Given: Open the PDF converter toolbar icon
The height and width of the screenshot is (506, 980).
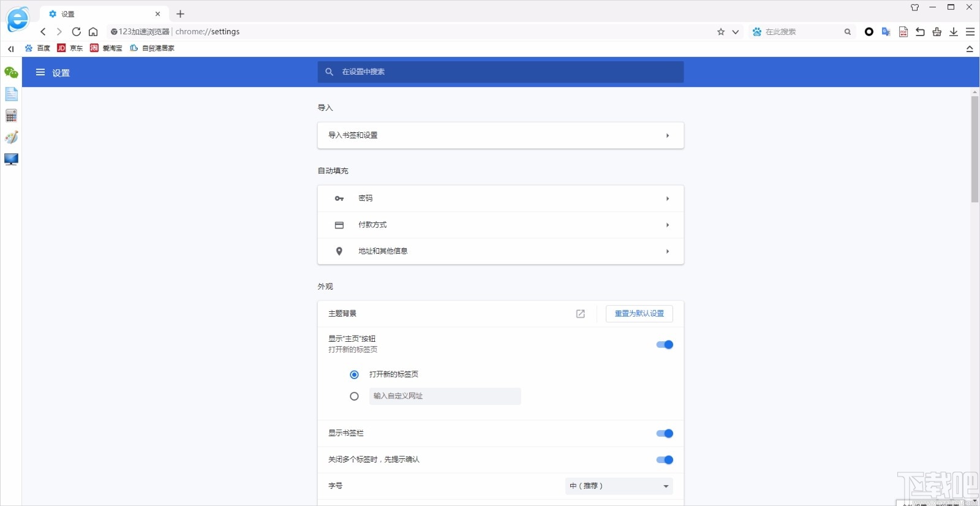Looking at the screenshot, I should (x=903, y=32).
